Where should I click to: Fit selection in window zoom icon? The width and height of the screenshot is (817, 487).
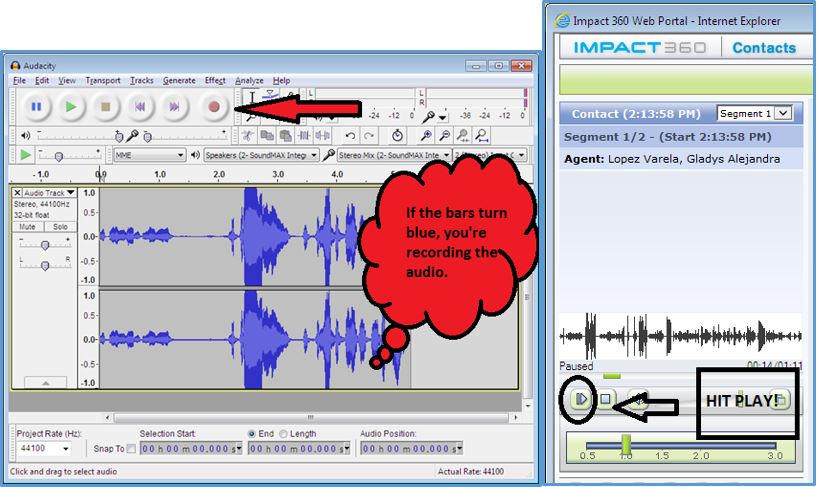[463, 136]
